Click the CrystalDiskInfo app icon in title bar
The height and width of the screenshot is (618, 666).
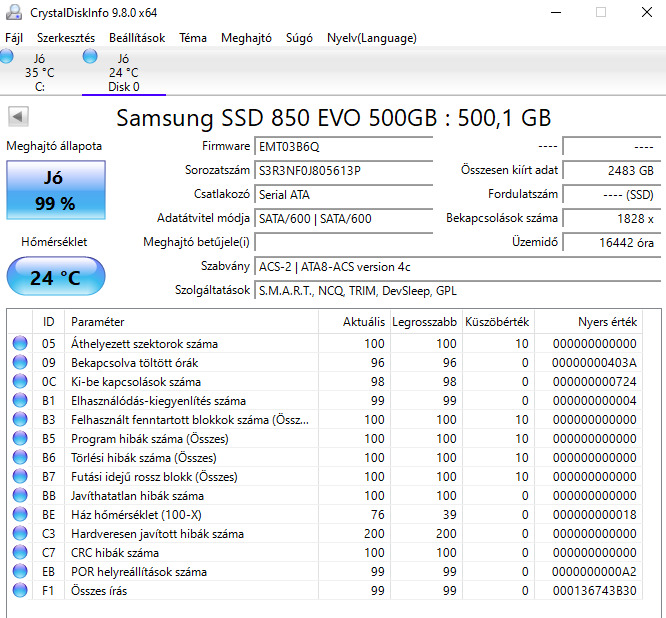pos(14,12)
